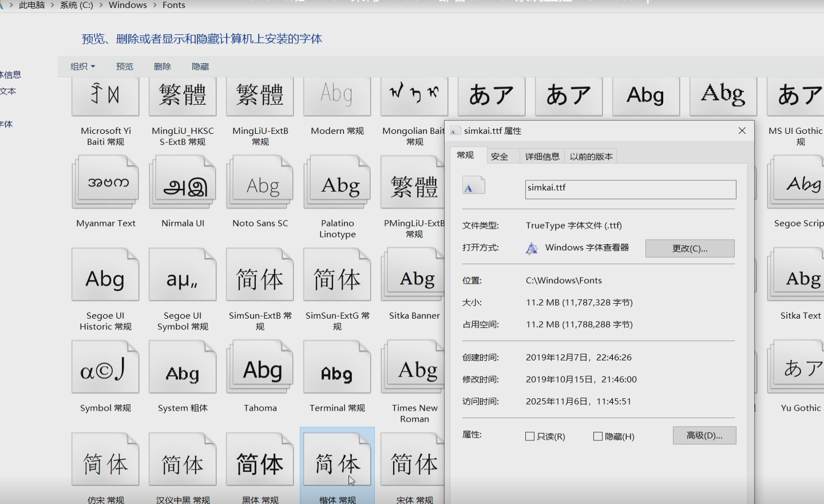The height and width of the screenshot is (504, 824).
Task: Select the 汉仪中黑 font icon
Action: tap(183, 459)
